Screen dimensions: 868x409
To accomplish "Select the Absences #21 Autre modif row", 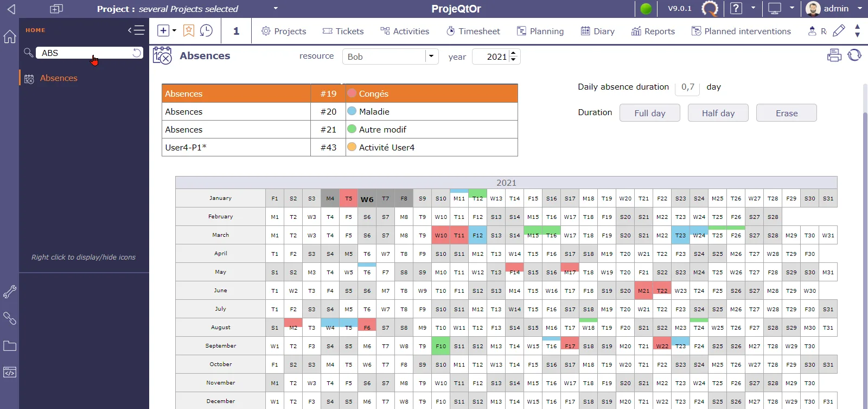I will point(340,129).
